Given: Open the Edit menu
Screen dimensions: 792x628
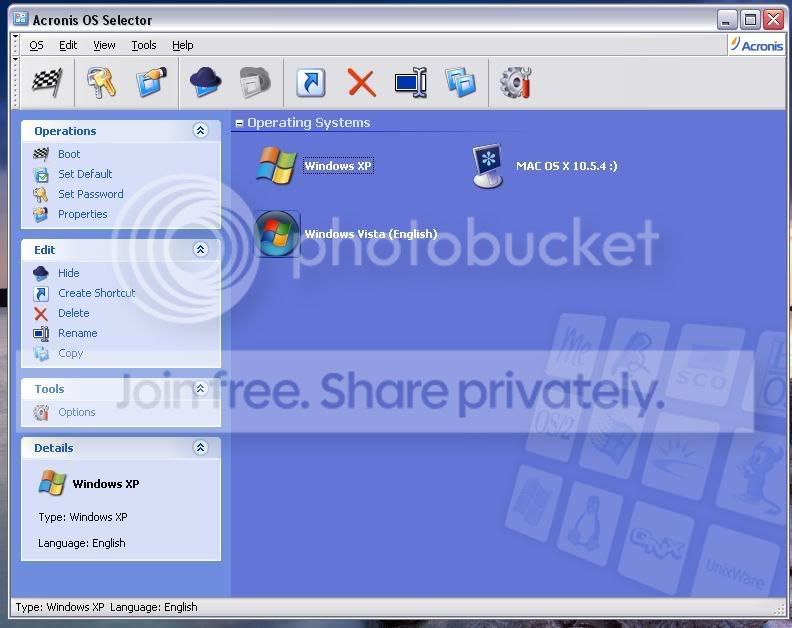Looking at the screenshot, I should tap(68, 45).
